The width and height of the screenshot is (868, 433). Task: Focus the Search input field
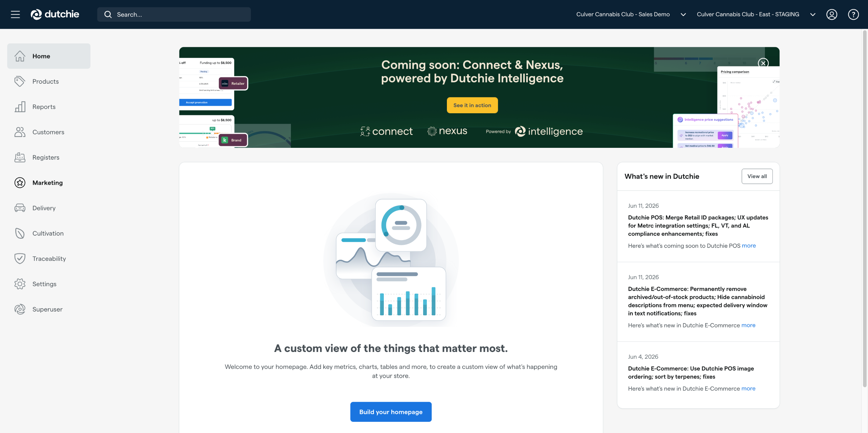coord(174,14)
